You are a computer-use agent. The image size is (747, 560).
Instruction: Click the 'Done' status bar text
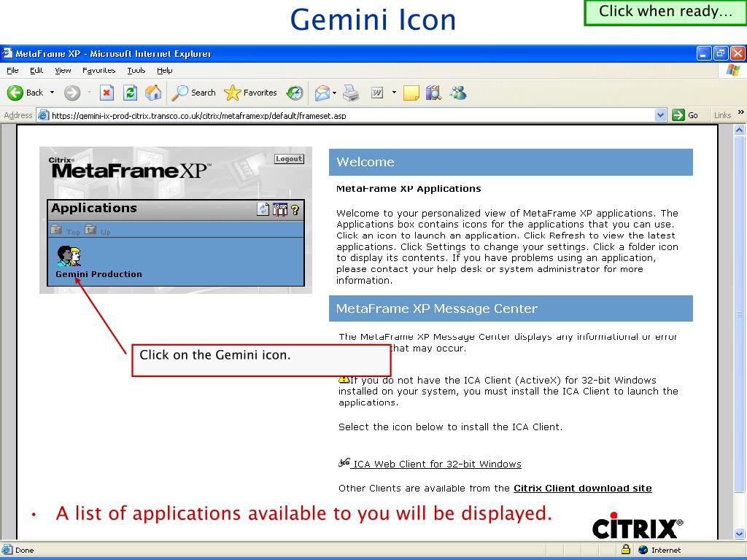click(24, 550)
